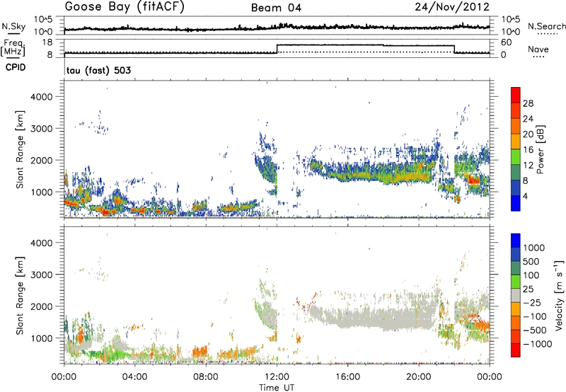
Task: Click the N.Search legend label
Action: pos(546,26)
